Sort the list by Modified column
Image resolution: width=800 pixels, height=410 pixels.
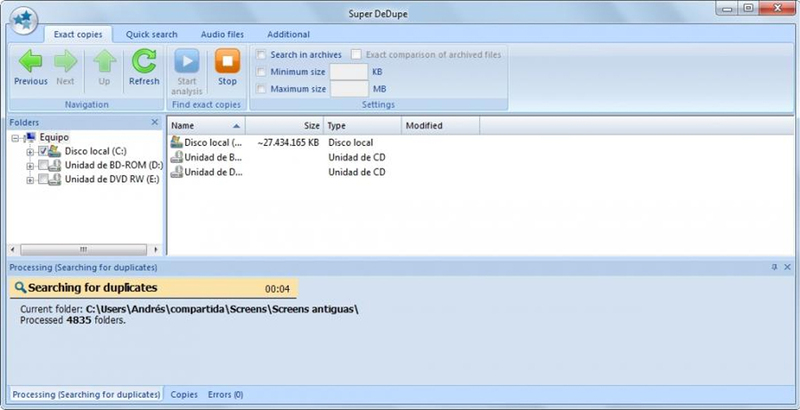click(440, 125)
